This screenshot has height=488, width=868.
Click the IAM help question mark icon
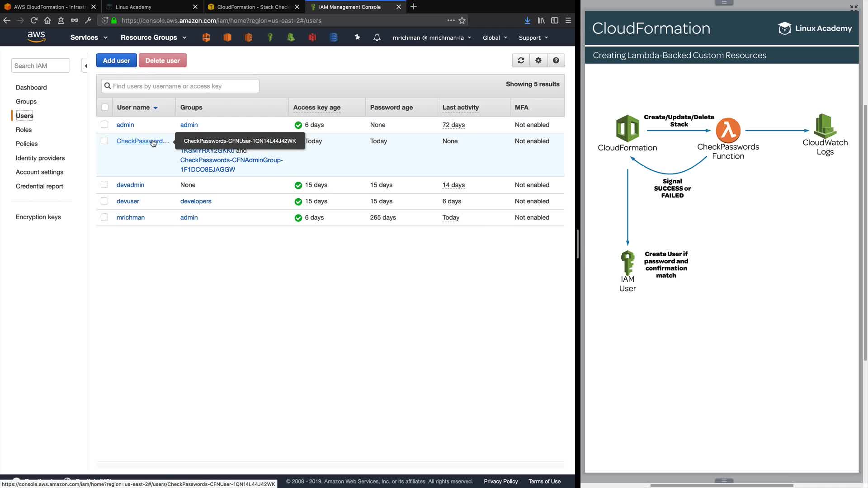click(556, 61)
